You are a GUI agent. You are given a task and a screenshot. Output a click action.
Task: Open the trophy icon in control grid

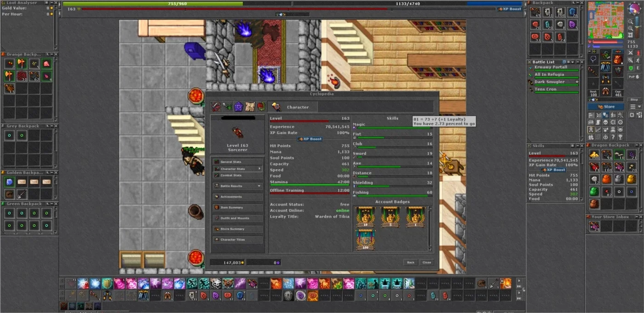(x=620, y=137)
